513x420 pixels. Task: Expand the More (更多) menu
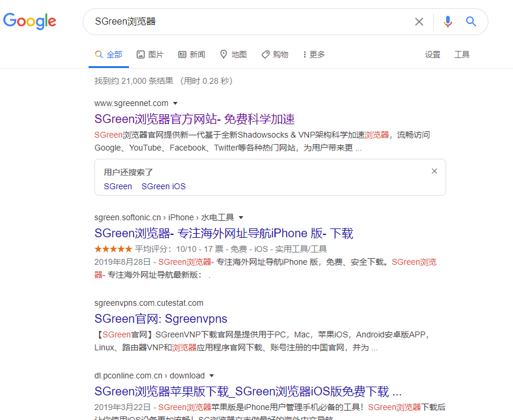point(314,54)
